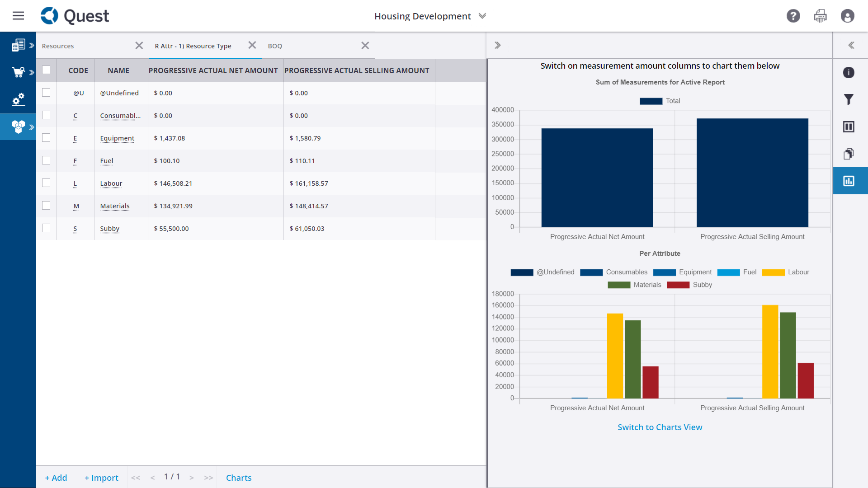Image resolution: width=868 pixels, height=488 pixels.
Task: Click the + Import button
Action: point(101,477)
